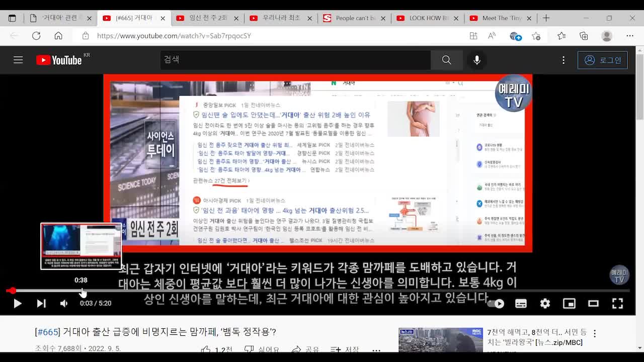Click the search magnifier button
Image resolution: width=644 pixels, height=362 pixels.
(446, 60)
